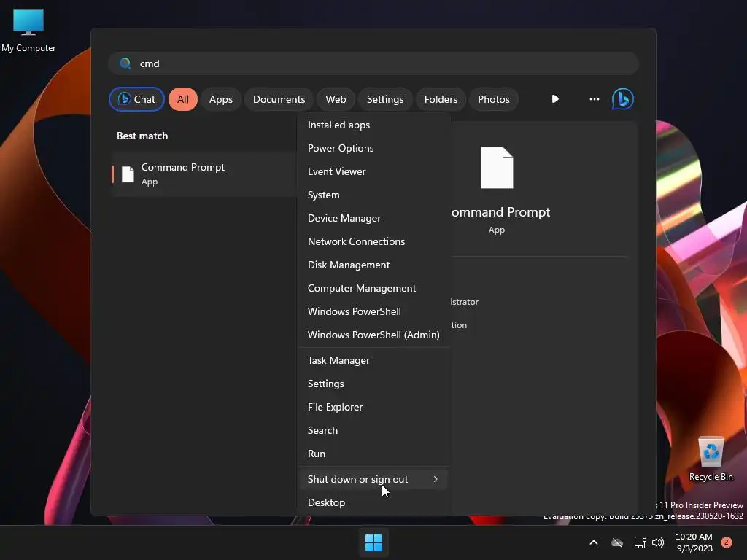
Task: Click the Best match heading
Action: pyautogui.click(x=142, y=136)
